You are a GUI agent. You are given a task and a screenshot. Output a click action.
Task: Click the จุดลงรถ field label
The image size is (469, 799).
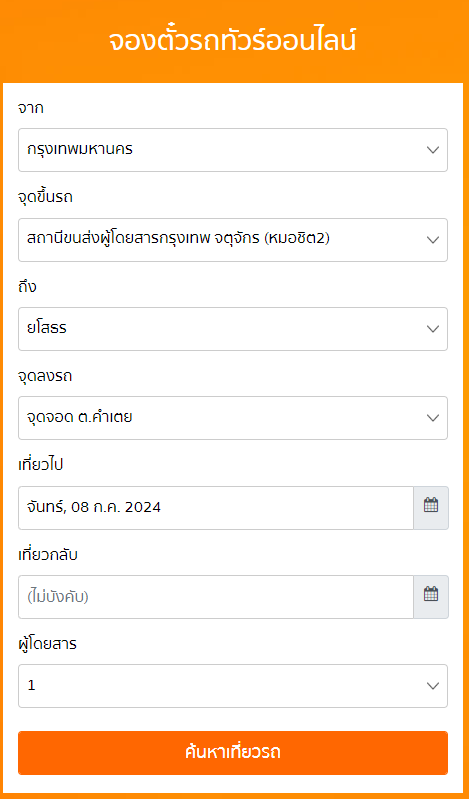[x=45, y=376]
